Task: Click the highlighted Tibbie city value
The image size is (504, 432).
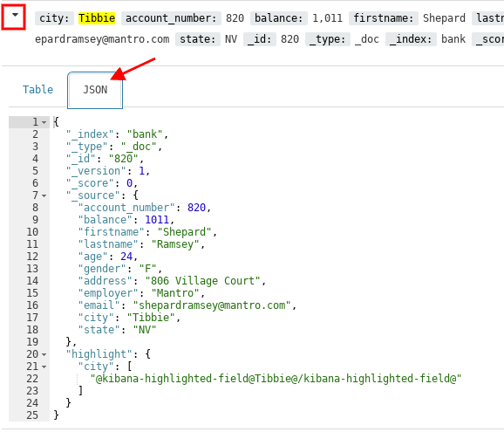Action: [x=97, y=18]
